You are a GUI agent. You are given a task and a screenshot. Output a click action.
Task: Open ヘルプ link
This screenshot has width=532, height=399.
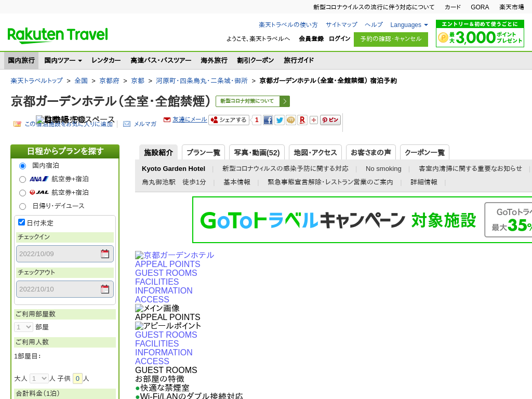click(x=374, y=25)
